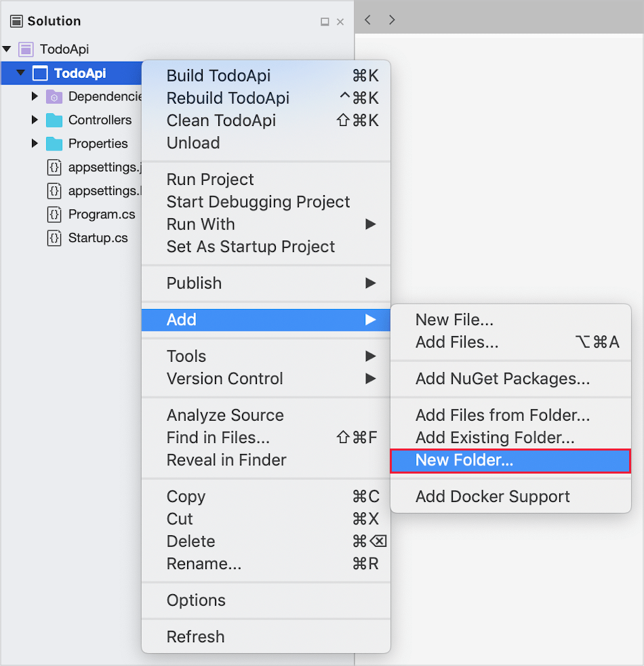Navigate forward with the right chevron
This screenshot has height=666, width=644.
[392, 20]
